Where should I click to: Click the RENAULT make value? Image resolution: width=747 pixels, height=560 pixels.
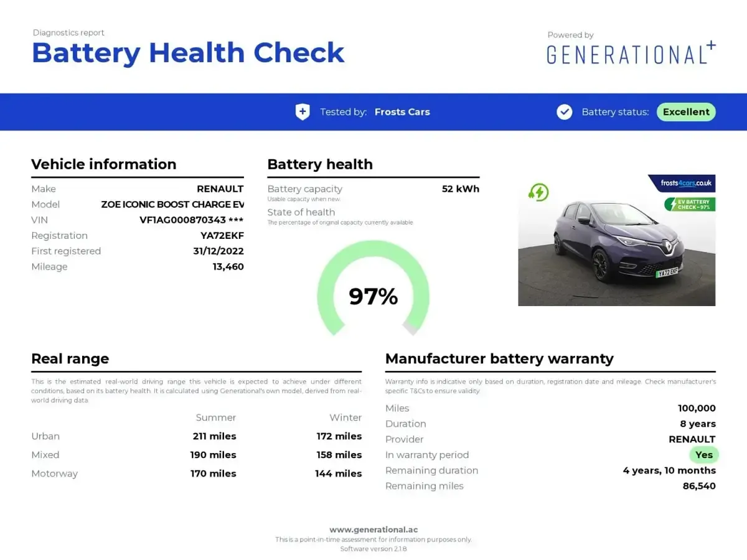click(220, 189)
